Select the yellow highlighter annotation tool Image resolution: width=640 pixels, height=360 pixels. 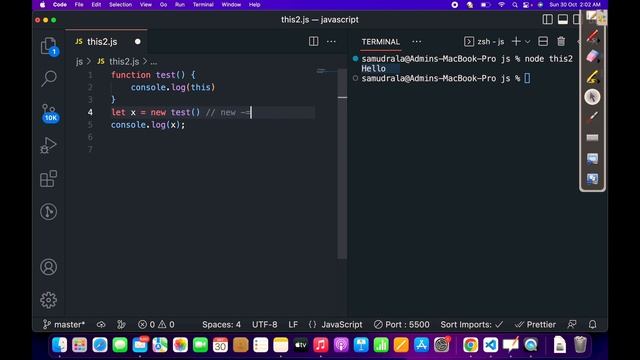click(592, 76)
